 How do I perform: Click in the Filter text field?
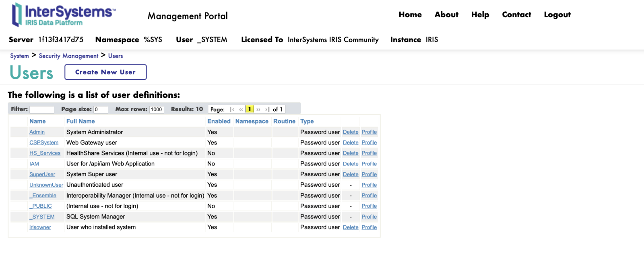click(x=42, y=109)
